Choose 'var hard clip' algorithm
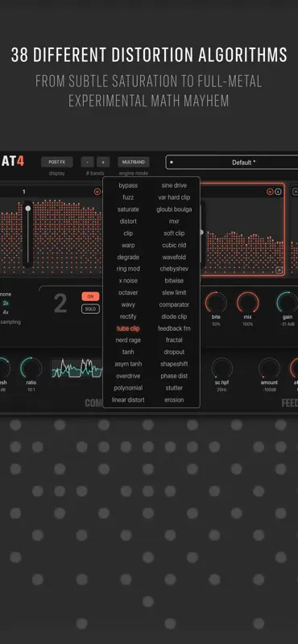The image size is (298, 644). pyautogui.click(x=174, y=197)
